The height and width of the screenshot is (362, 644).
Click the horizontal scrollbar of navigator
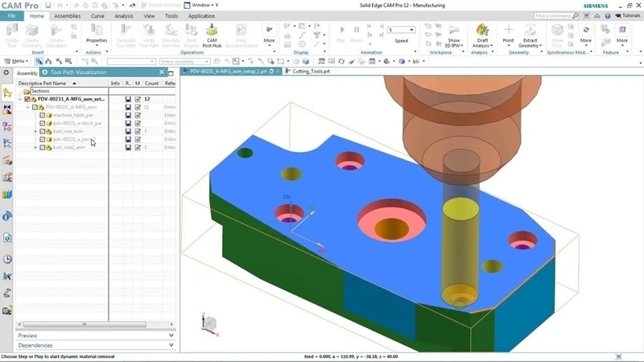[85, 324]
